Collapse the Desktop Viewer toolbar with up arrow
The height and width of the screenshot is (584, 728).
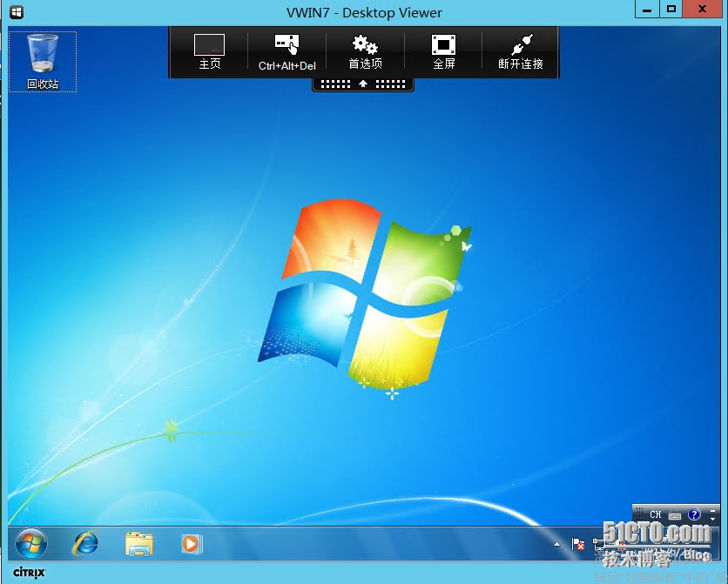point(363,84)
